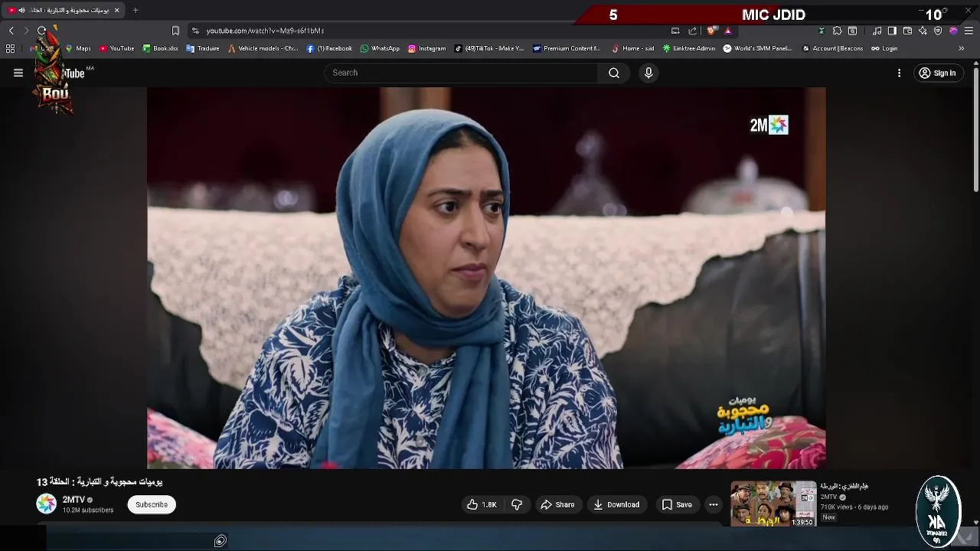Image resolution: width=980 pixels, height=551 pixels.
Task: Open the (49)TikTok - Make Y... bookmark
Action: (489, 48)
